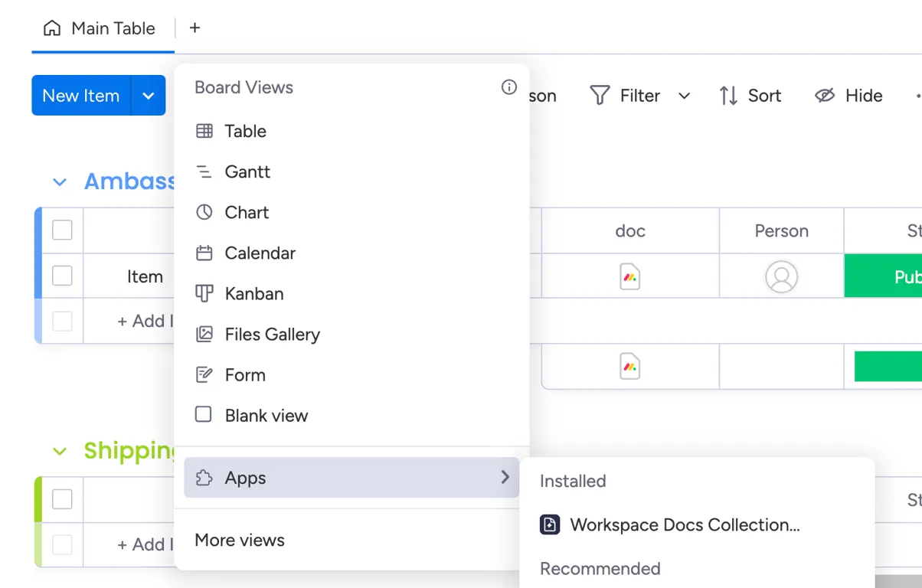Collapse the Ambassador group chevron
Screen dimensions: 922x588
60,182
